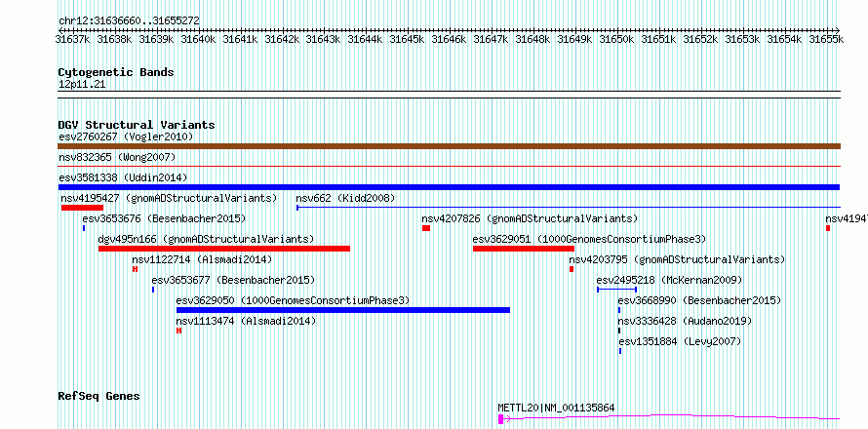Click the chr12:31636660..31655272 coordinates text
Image resolution: width=868 pixels, height=429 pixels.
click(x=129, y=21)
